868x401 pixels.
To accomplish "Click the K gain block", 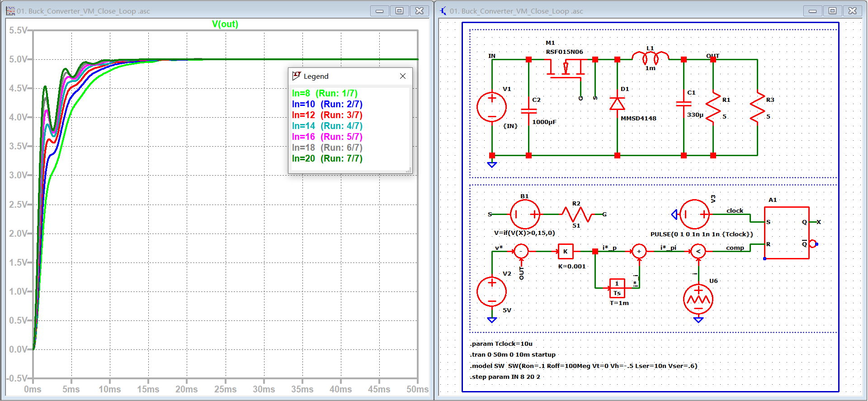I will 566,251.
